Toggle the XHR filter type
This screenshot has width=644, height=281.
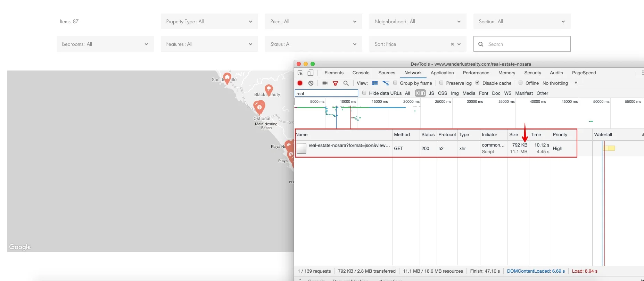tap(420, 93)
